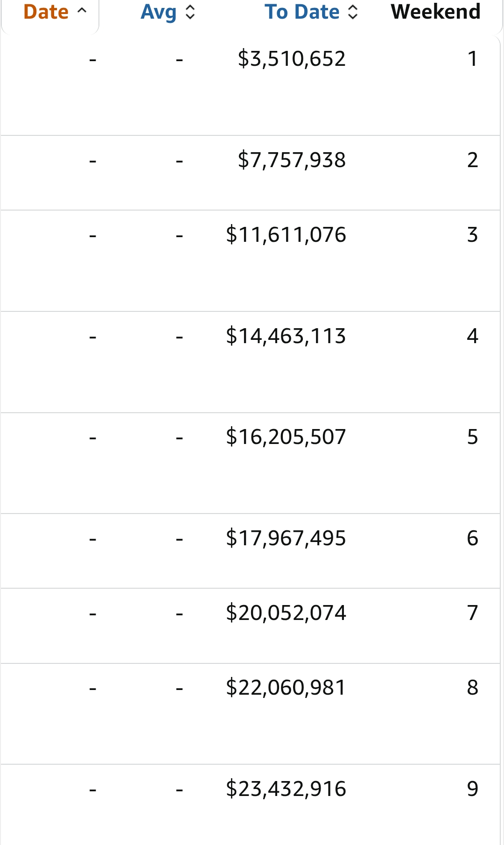
Task: Click the $22,060,981 amount
Action: point(286,688)
